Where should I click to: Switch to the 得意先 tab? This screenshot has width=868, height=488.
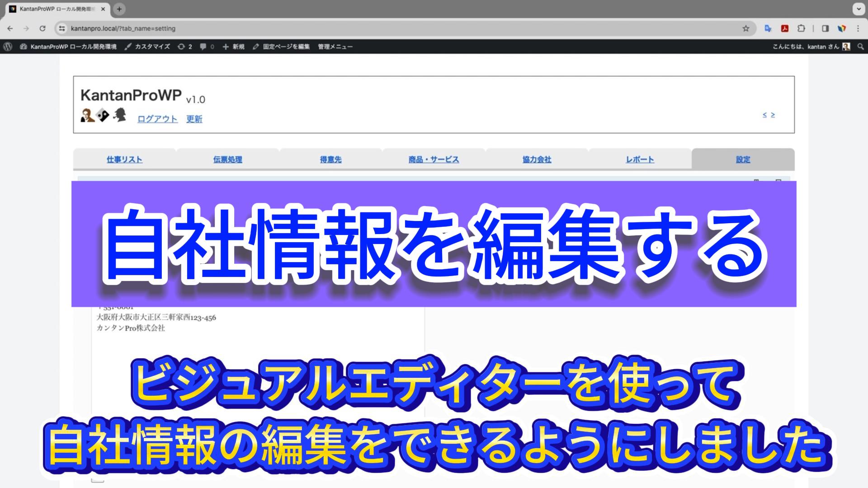330,160
